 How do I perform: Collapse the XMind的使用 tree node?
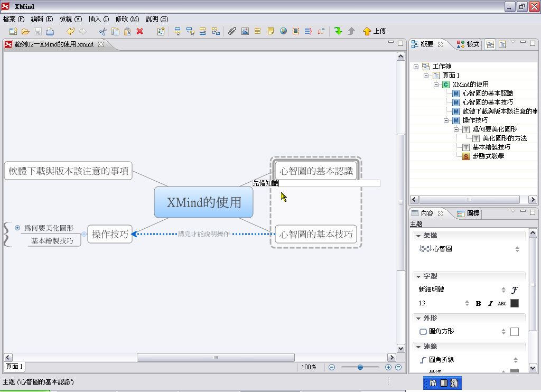click(x=436, y=85)
